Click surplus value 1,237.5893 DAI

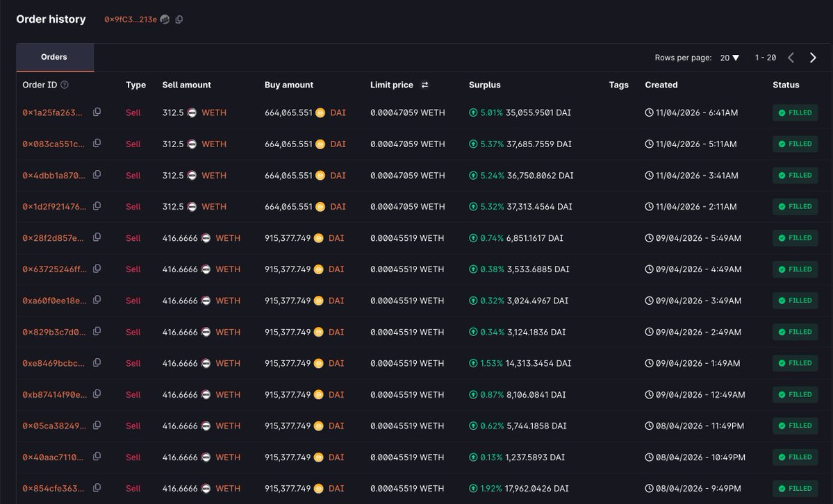535,457
